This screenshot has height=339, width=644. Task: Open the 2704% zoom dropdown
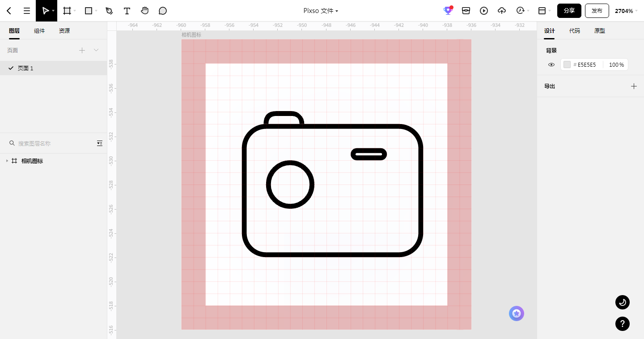[x=626, y=11]
